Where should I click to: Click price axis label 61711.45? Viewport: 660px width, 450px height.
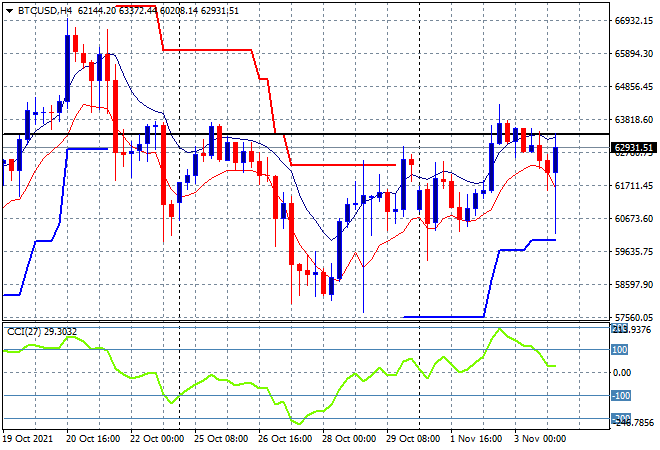(633, 185)
